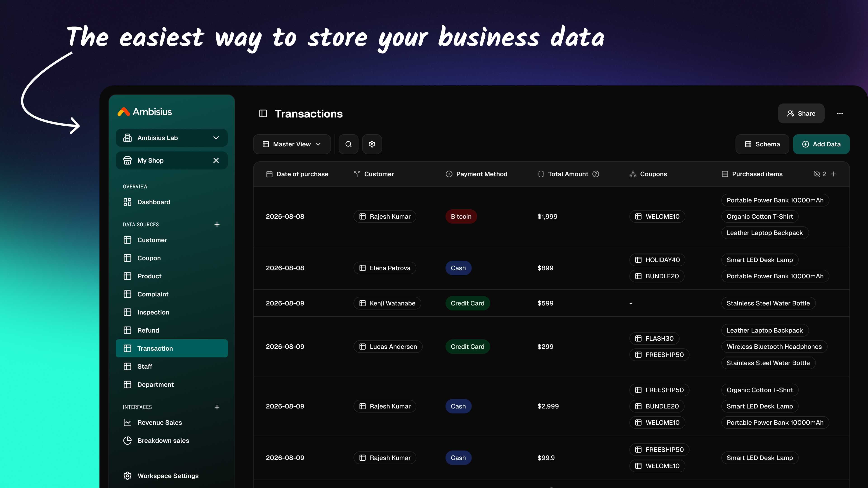Click the $899 total amount cell

545,268
